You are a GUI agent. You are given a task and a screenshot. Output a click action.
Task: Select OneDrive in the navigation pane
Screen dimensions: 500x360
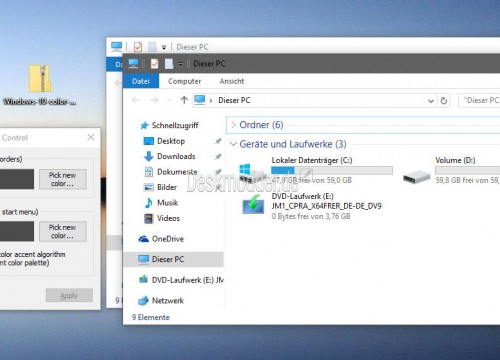pos(161,239)
